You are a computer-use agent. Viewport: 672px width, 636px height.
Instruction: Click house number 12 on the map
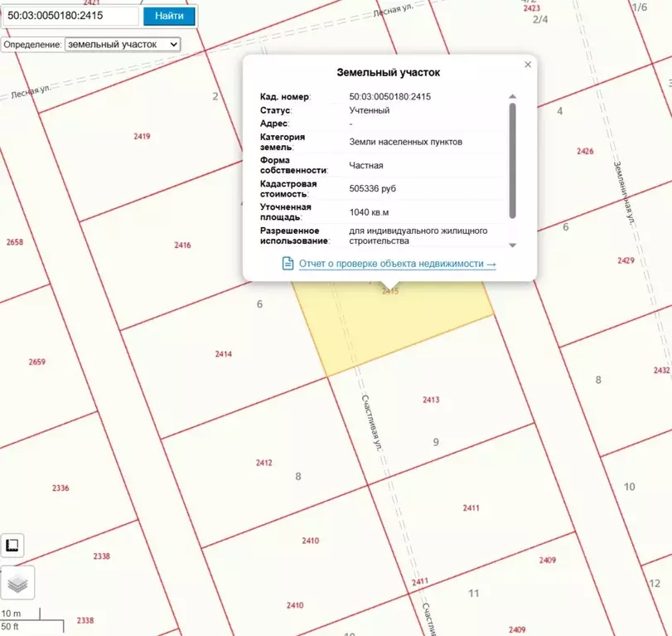[655, 583]
